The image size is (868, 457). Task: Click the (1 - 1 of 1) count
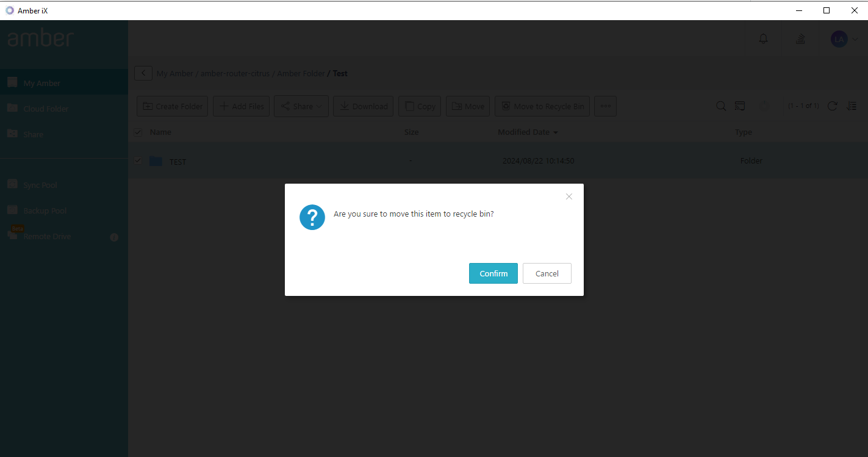pos(803,106)
